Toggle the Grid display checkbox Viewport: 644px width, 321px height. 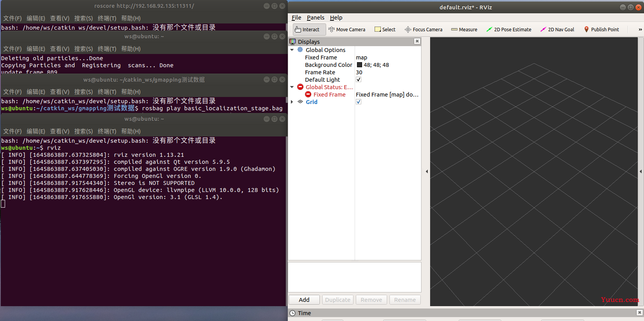pyautogui.click(x=359, y=102)
